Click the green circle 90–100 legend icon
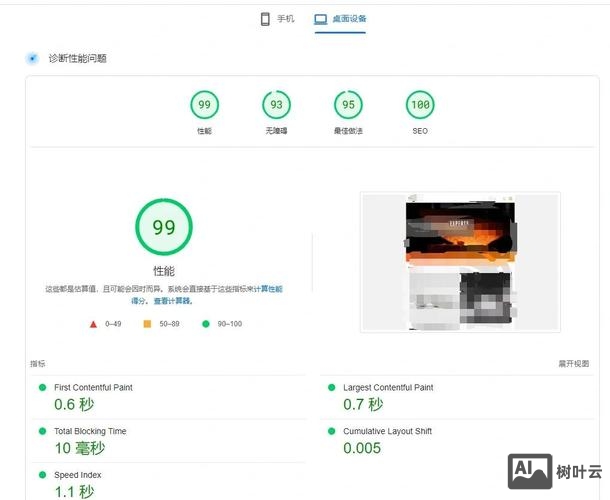Image resolution: width=610 pixels, height=500 pixels. point(206,324)
